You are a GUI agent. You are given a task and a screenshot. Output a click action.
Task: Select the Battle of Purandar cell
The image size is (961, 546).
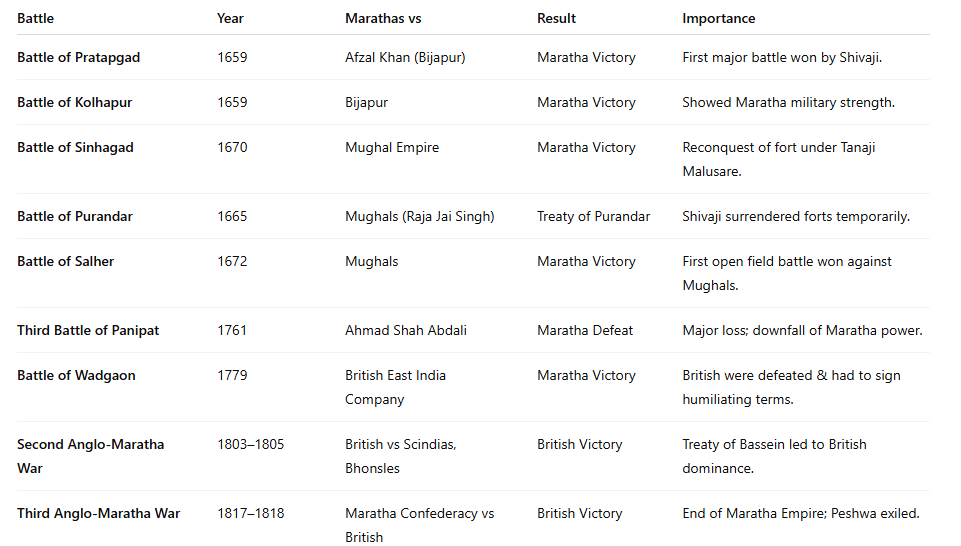coord(75,216)
